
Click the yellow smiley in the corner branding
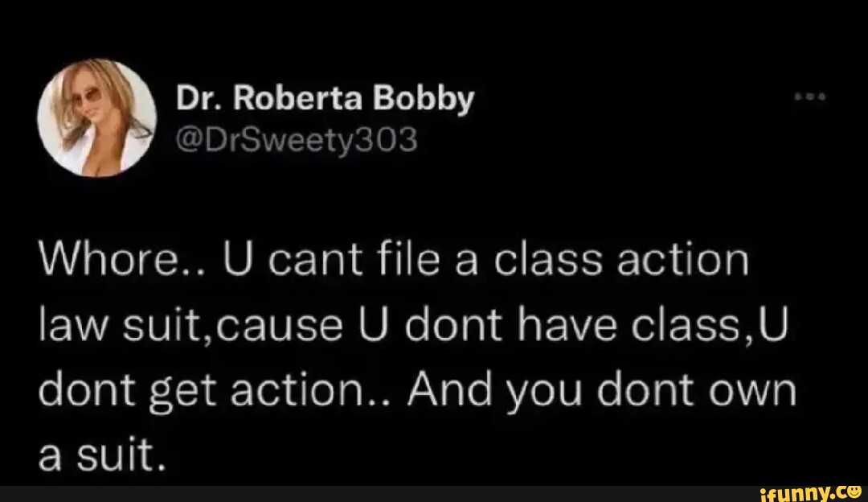pyautogui.click(x=854, y=492)
